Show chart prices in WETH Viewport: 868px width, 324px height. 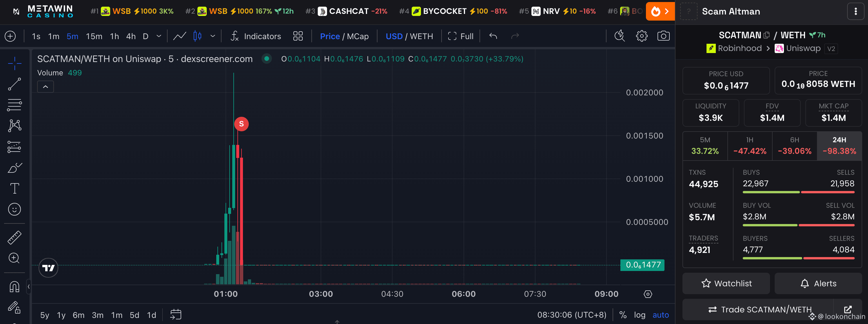click(421, 37)
